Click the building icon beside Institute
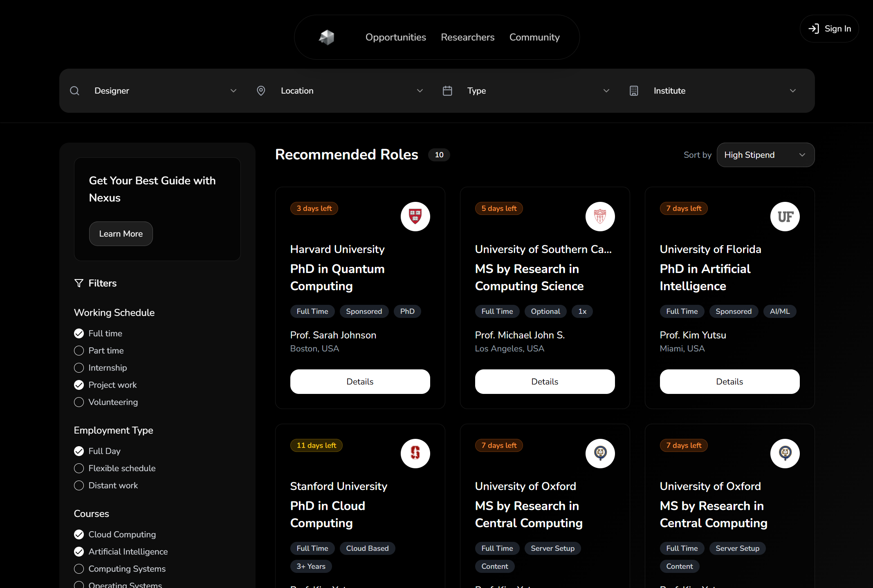The height and width of the screenshot is (588, 873). [634, 90]
